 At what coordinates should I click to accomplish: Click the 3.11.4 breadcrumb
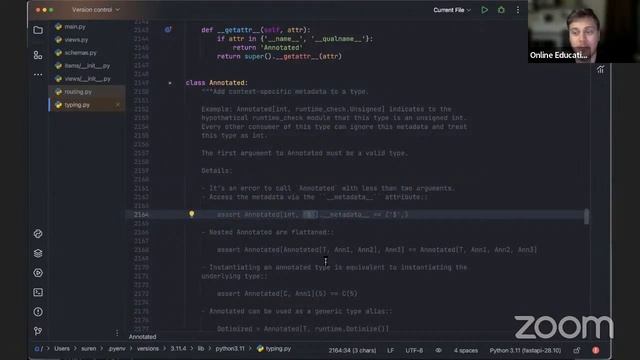(178, 349)
